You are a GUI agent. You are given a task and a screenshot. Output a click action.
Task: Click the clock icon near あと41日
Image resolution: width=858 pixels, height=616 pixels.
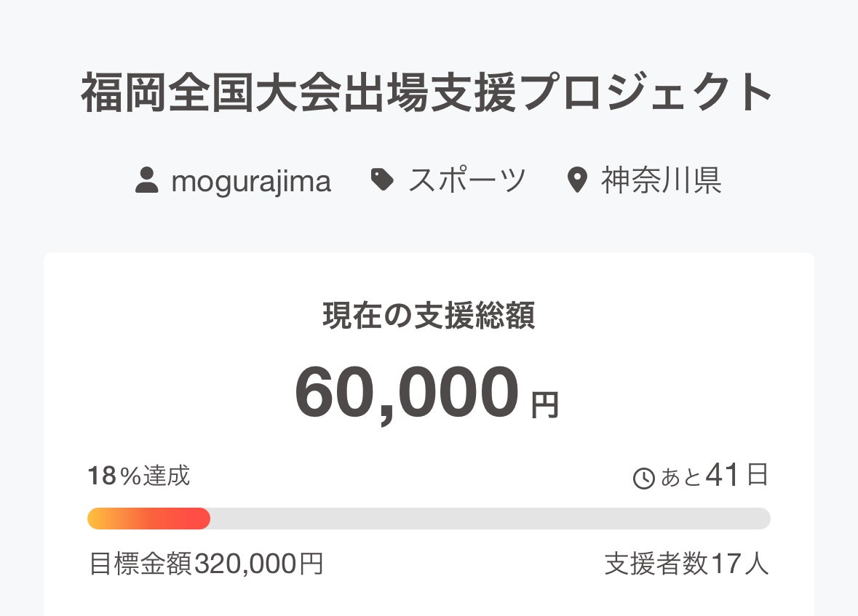tap(644, 479)
